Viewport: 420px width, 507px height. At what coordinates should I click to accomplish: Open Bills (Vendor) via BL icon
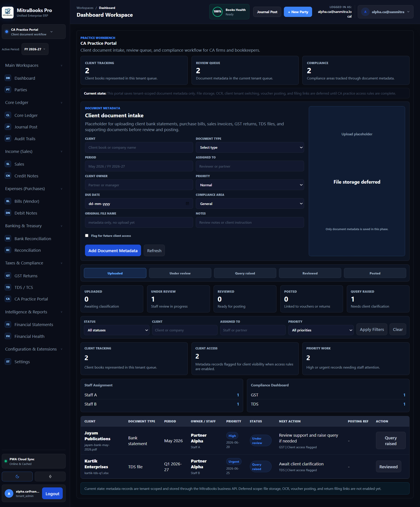(x=8, y=201)
